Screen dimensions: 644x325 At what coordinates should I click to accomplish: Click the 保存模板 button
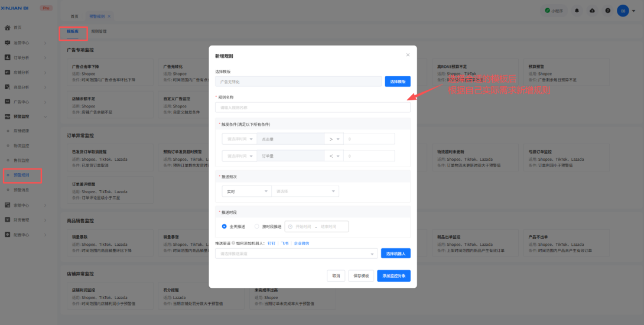click(x=360, y=275)
